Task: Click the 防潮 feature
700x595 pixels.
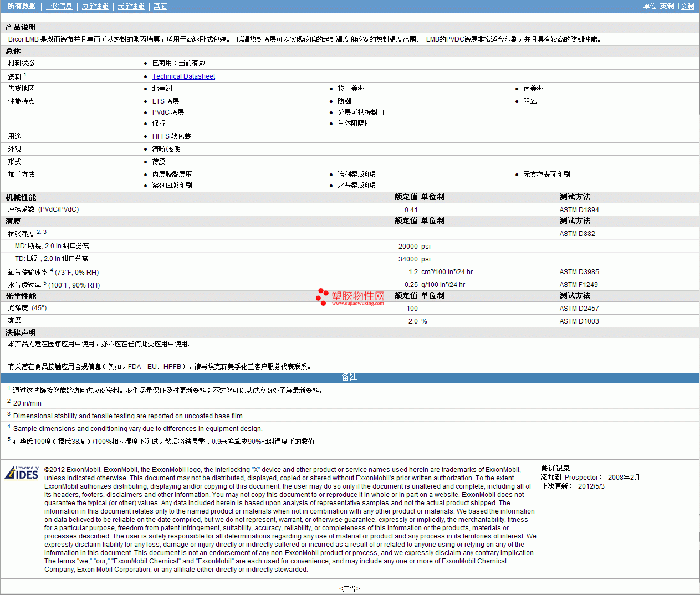Action: [x=344, y=101]
